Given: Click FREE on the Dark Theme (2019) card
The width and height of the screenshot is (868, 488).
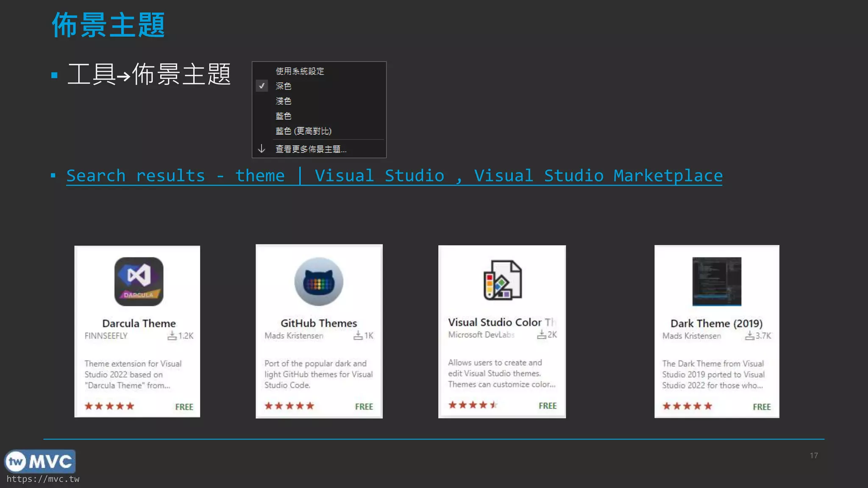Looking at the screenshot, I should [762, 407].
